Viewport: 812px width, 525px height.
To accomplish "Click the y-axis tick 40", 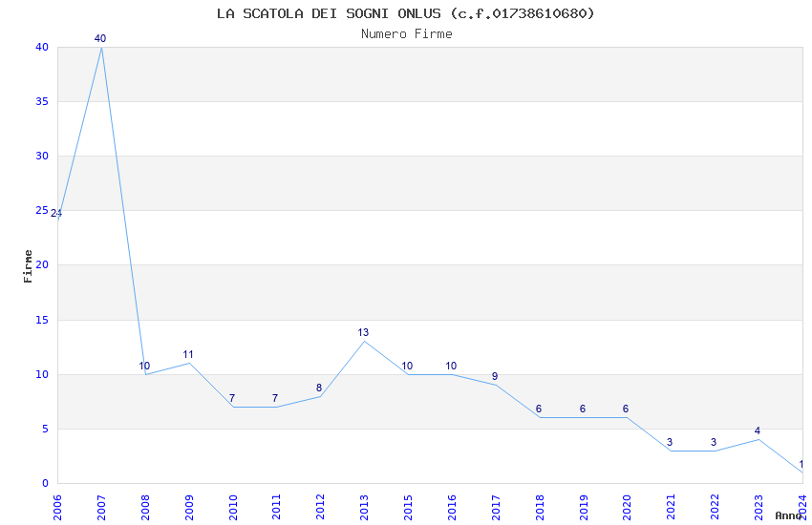I will tap(42, 47).
